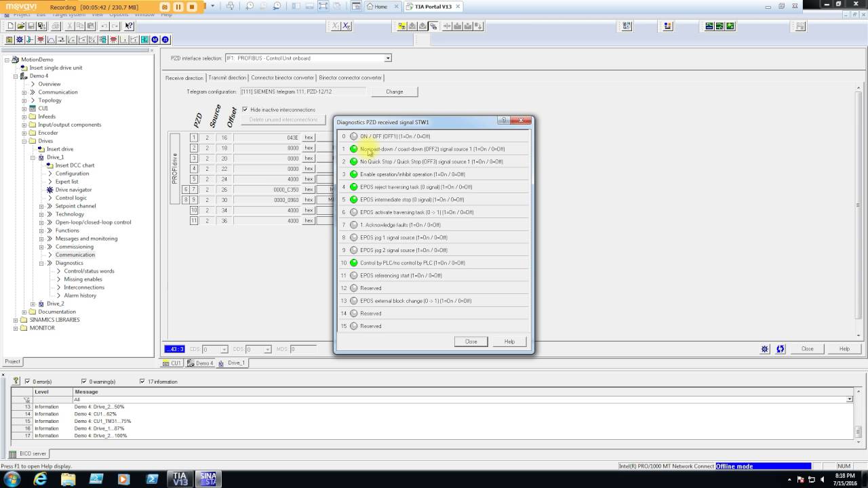Click the second blue M circle icon
The width and height of the screenshot is (868, 488).
165,39
